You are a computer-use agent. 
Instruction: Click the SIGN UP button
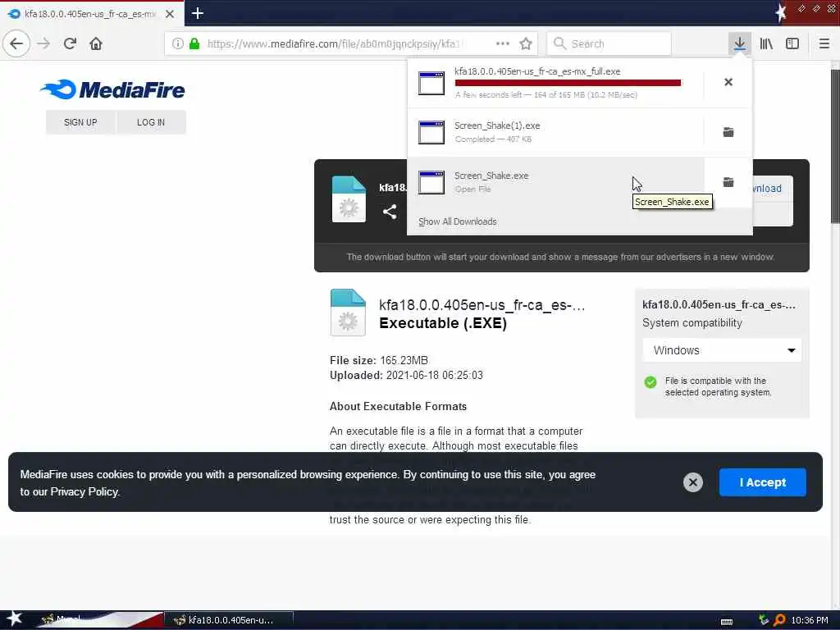(x=80, y=122)
